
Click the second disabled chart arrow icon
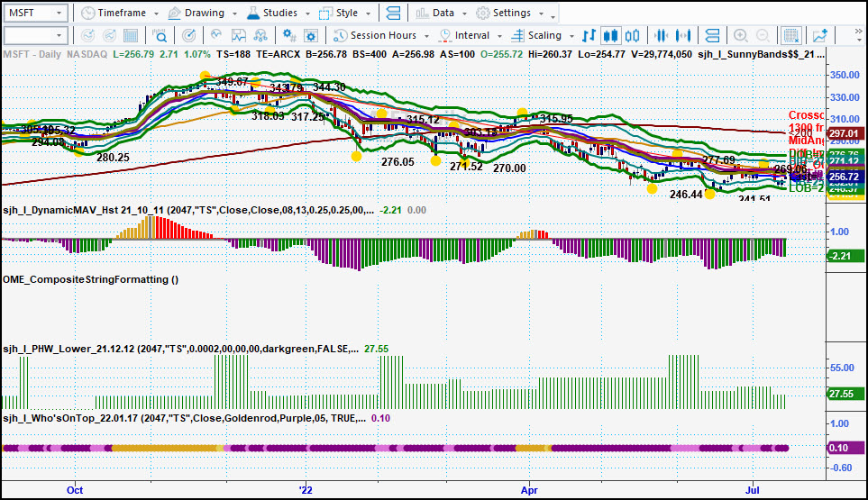coord(110,35)
